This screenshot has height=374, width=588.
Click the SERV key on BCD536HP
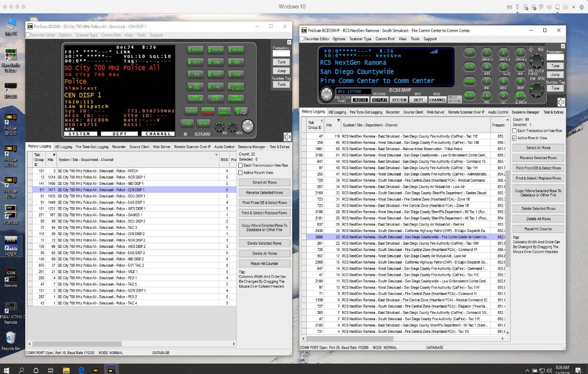[469, 67]
